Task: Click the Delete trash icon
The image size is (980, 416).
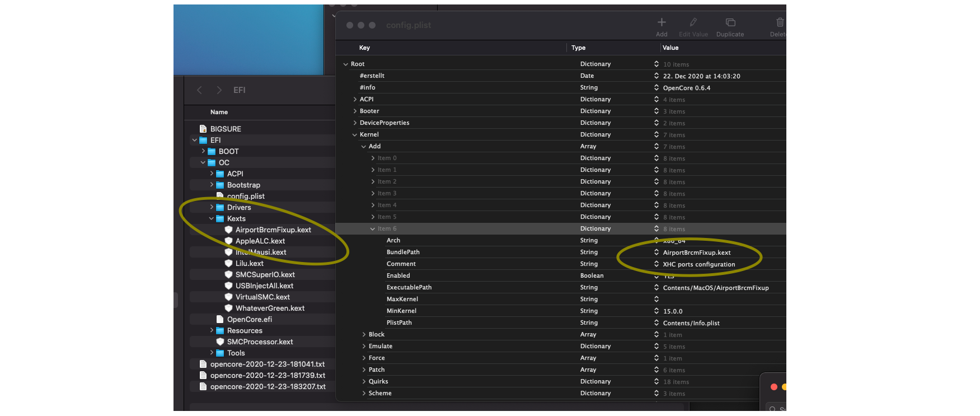Action: (780, 22)
